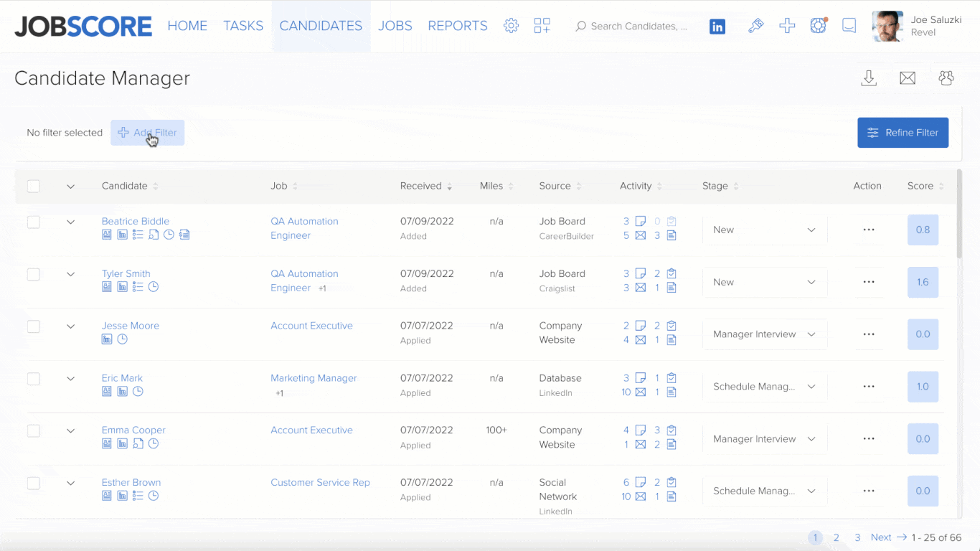Open the settings gear icon
Image resolution: width=980 pixels, height=551 pixels.
point(511,26)
